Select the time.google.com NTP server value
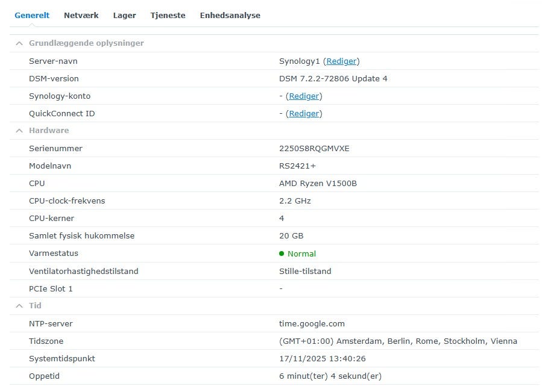The height and width of the screenshot is (392, 542). (x=312, y=323)
